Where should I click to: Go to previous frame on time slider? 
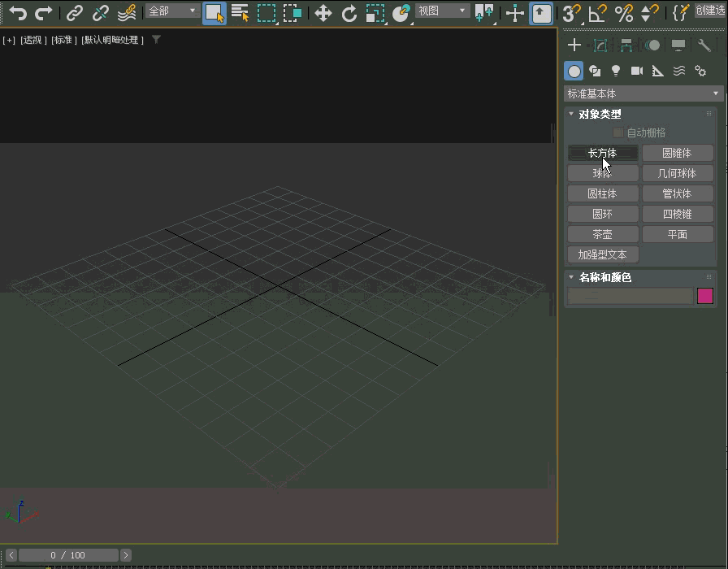(x=11, y=555)
